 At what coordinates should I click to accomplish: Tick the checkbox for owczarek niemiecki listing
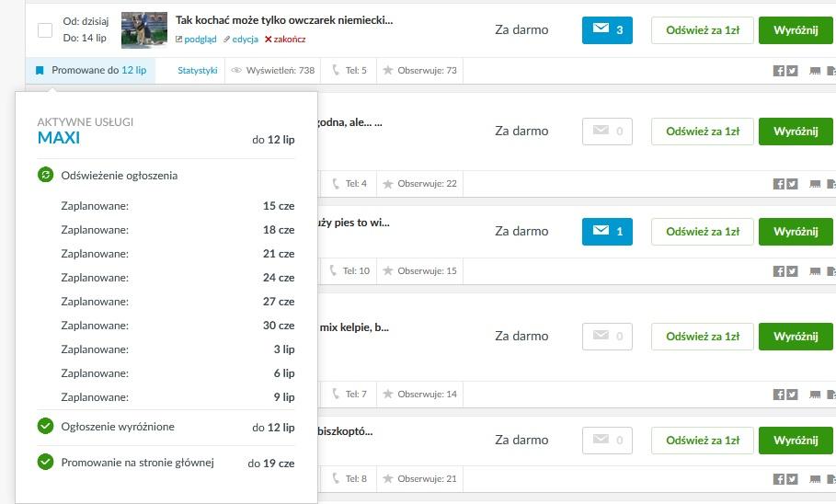(45, 29)
